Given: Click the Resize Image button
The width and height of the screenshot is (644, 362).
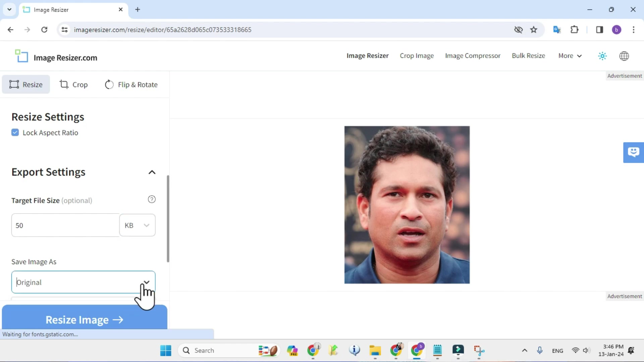Looking at the screenshot, I should click(85, 317).
